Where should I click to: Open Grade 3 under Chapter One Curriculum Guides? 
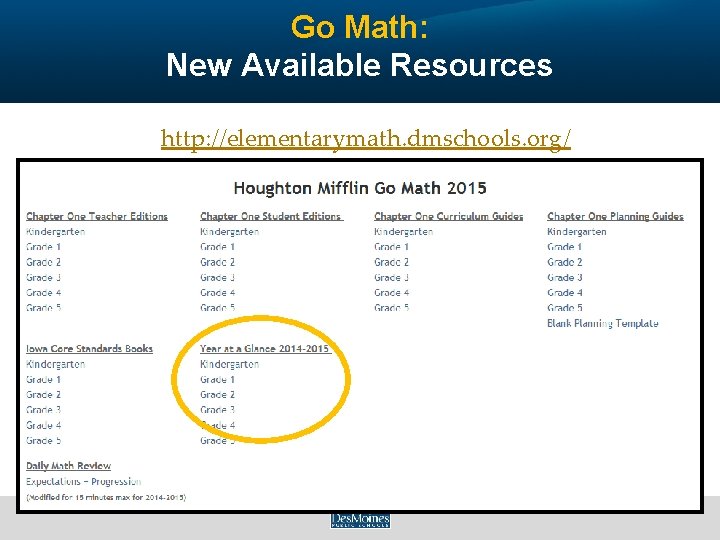[x=392, y=277]
